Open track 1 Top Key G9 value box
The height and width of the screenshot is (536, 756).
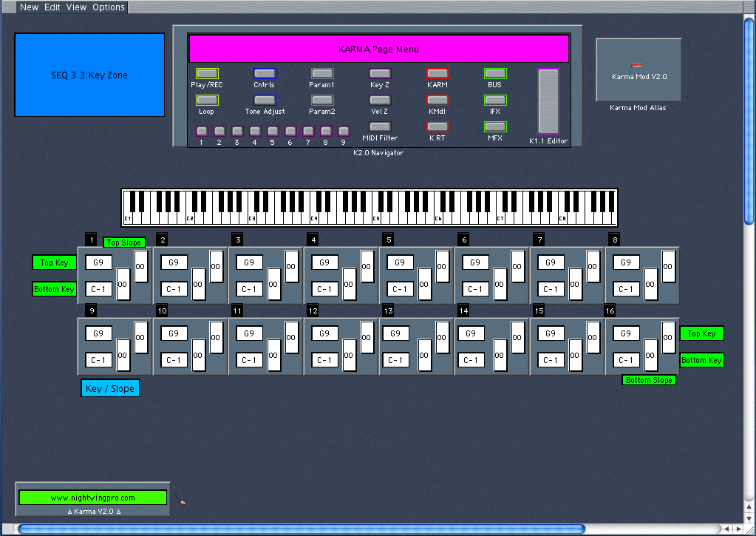tap(98, 262)
